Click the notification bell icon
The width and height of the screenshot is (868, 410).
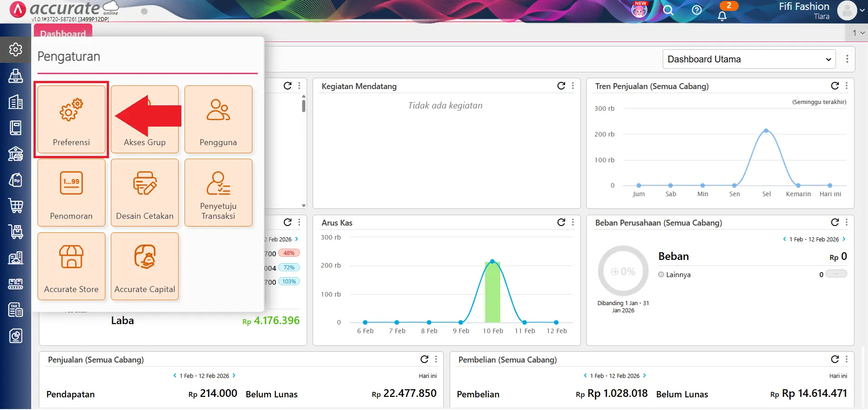[x=722, y=16]
